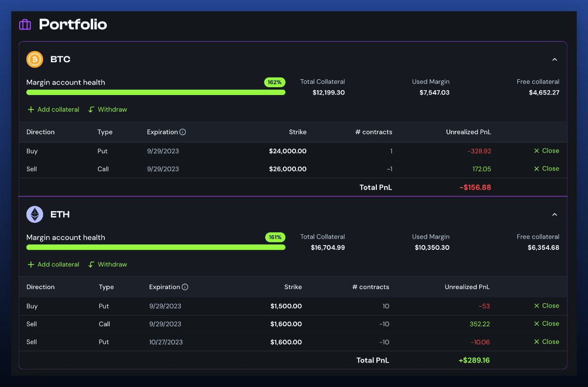
Task: Click the BTC margin health progress bar
Action: coord(156,92)
